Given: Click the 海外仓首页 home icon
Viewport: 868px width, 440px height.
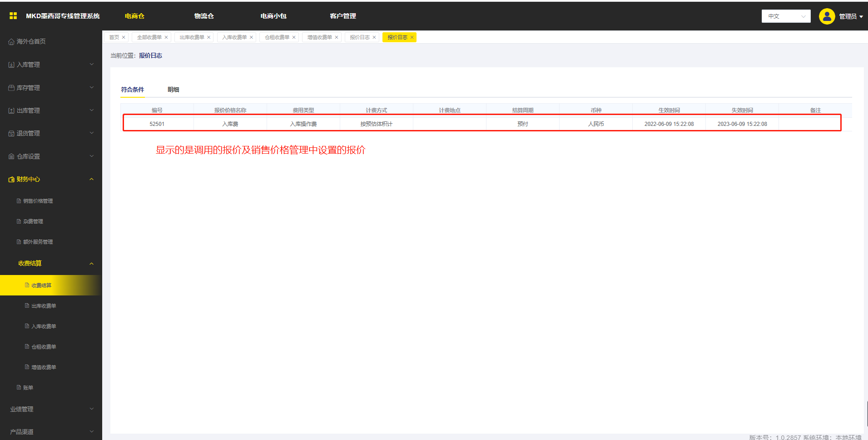Looking at the screenshot, I should tap(11, 42).
